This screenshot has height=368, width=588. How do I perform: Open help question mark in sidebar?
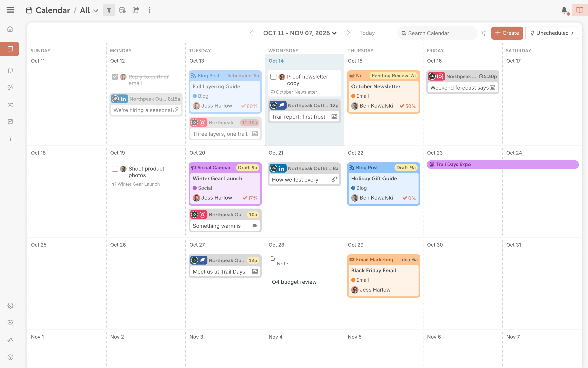[x=10, y=357]
